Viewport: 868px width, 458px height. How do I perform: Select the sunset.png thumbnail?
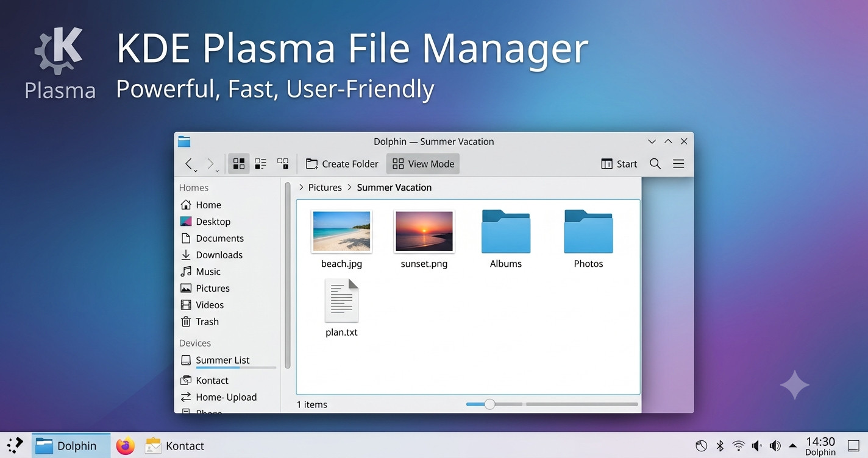(x=424, y=231)
